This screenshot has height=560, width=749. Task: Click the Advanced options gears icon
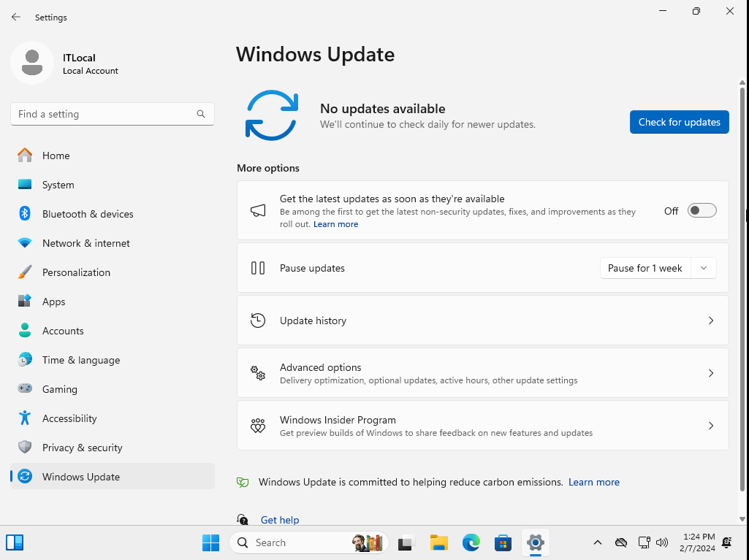click(x=258, y=373)
